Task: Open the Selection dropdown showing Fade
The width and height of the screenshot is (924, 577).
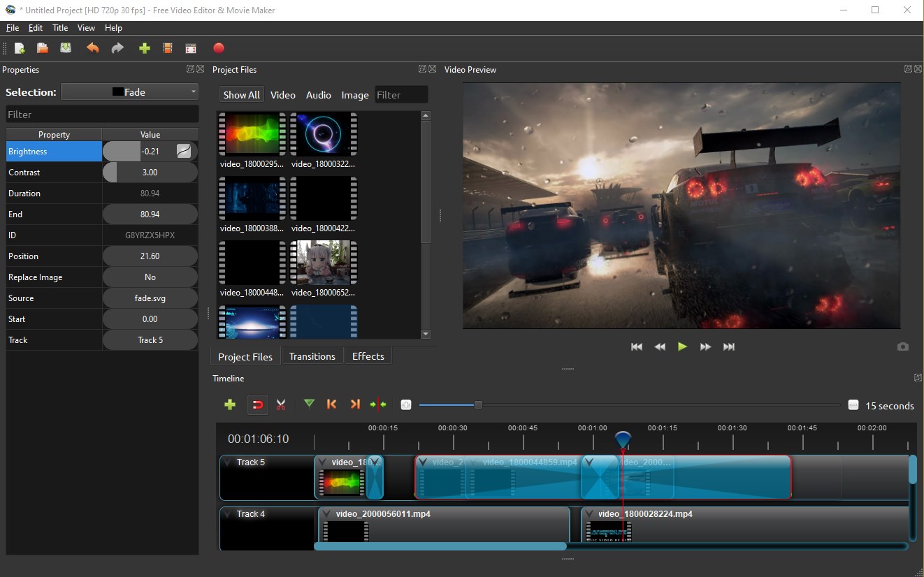Action: click(129, 92)
